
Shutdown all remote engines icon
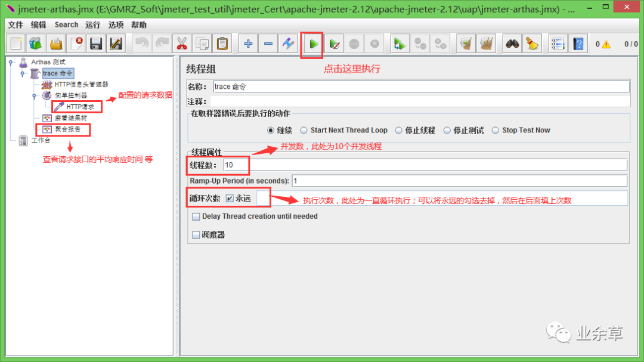440,44
